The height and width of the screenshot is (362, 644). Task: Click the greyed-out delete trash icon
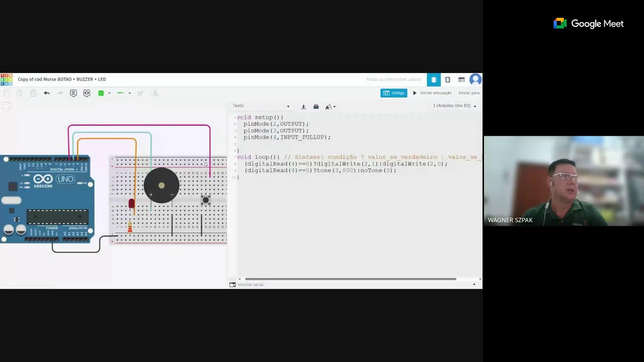point(33,93)
